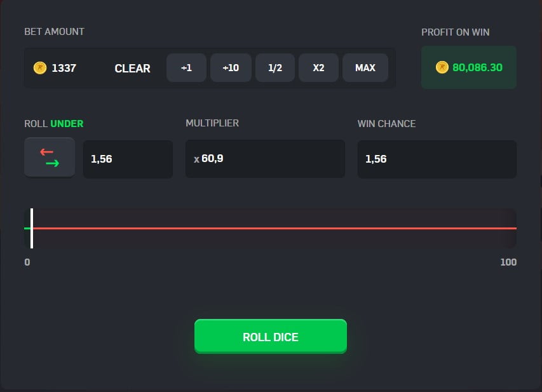The width and height of the screenshot is (542, 392).
Task: Select the multiplier field showing x60,9
Action: tap(265, 159)
